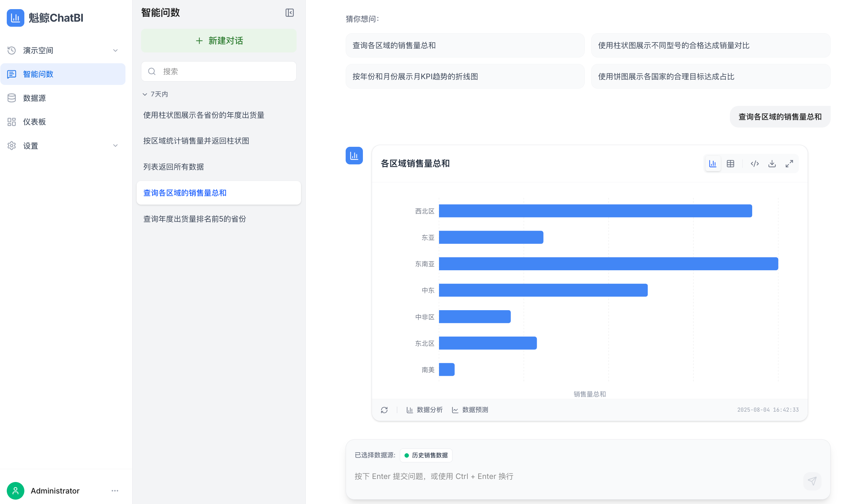This screenshot has height=504, width=855.
Task: Click the 南美 bar in the chart
Action: tap(446, 369)
